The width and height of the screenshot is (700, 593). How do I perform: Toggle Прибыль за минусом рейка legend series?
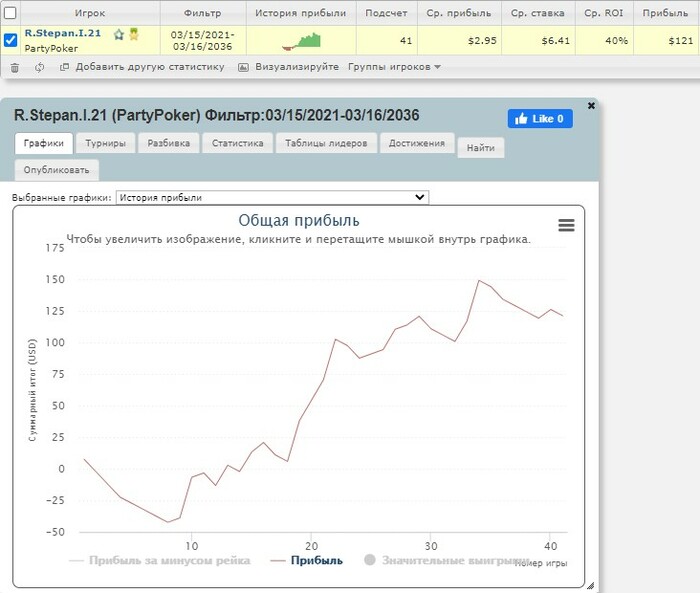pos(160,560)
